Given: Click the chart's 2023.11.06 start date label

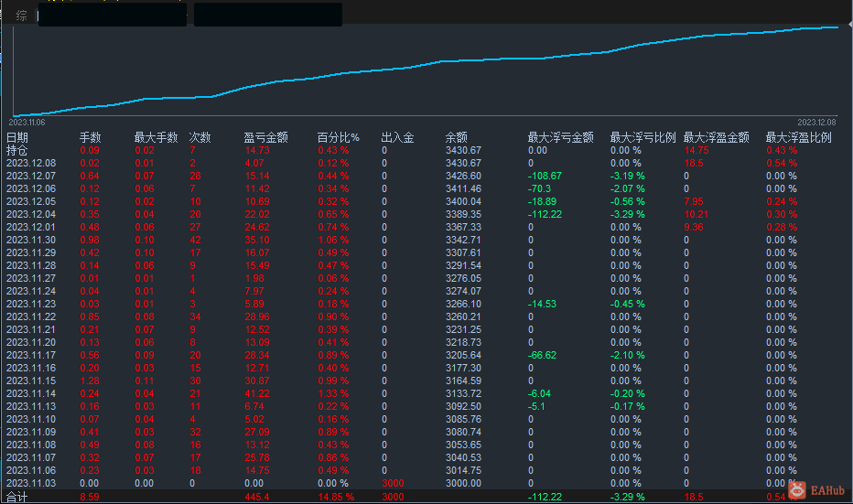Looking at the screenshot, I should pyautogui.click(x=27, y=123).
